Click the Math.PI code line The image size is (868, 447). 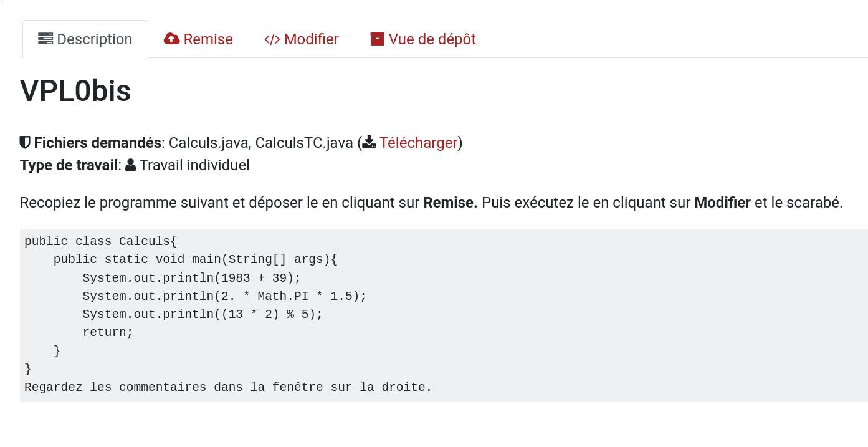point(224,296)
